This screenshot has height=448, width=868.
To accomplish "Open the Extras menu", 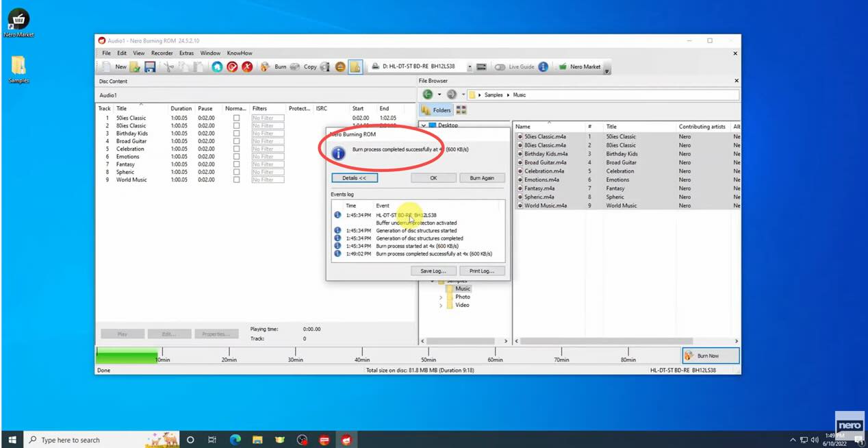I will (187, 53).
